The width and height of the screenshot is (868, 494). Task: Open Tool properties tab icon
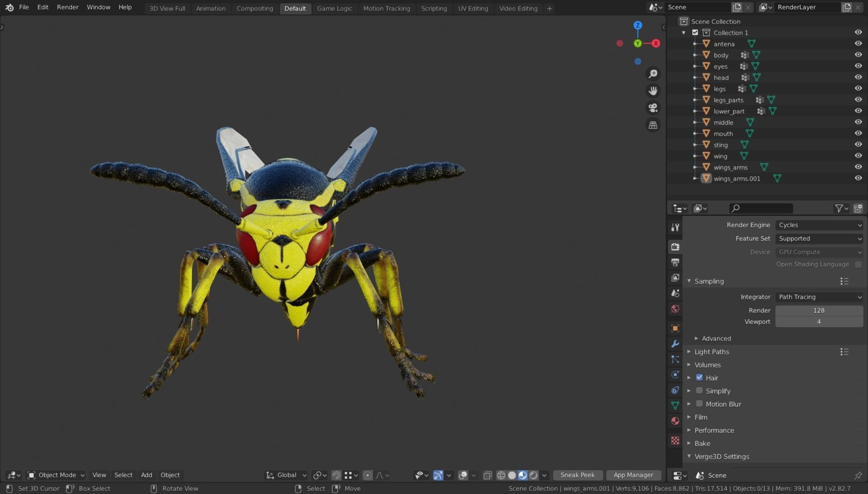pos(675,227)
